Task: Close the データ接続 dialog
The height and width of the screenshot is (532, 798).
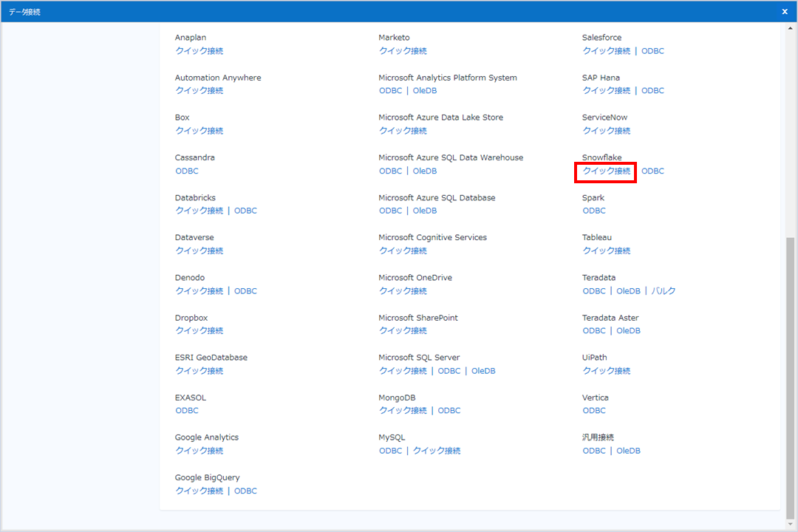Action: [785, 12]
